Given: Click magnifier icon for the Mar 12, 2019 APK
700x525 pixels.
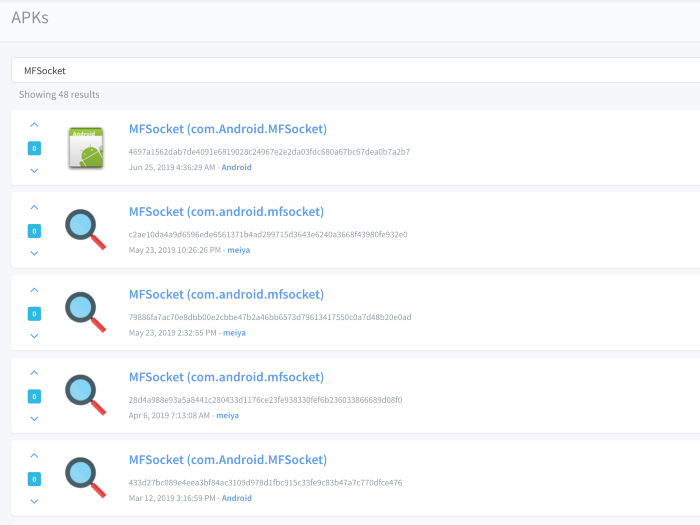Looking at the screenshot, I should click(x=85, y=477).
